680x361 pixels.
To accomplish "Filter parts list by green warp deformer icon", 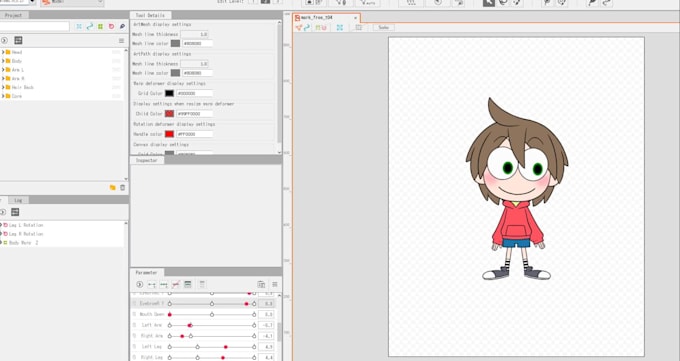I will tap(101, 26).
